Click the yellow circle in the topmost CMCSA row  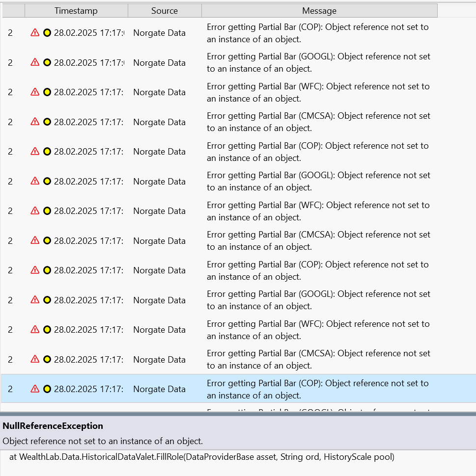coord(47,122)
